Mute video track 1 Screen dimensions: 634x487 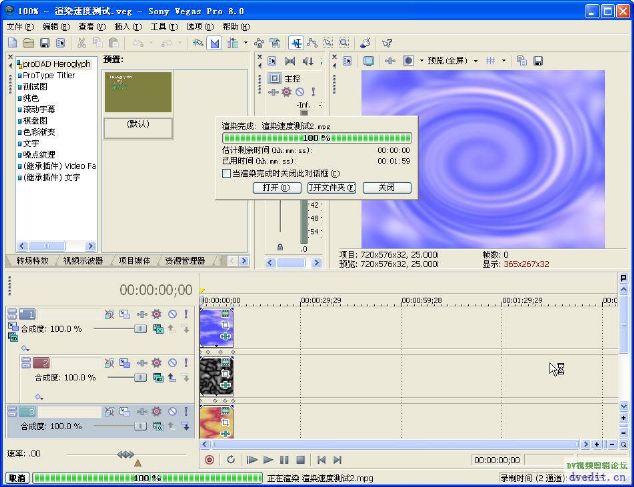coord(172,314)
